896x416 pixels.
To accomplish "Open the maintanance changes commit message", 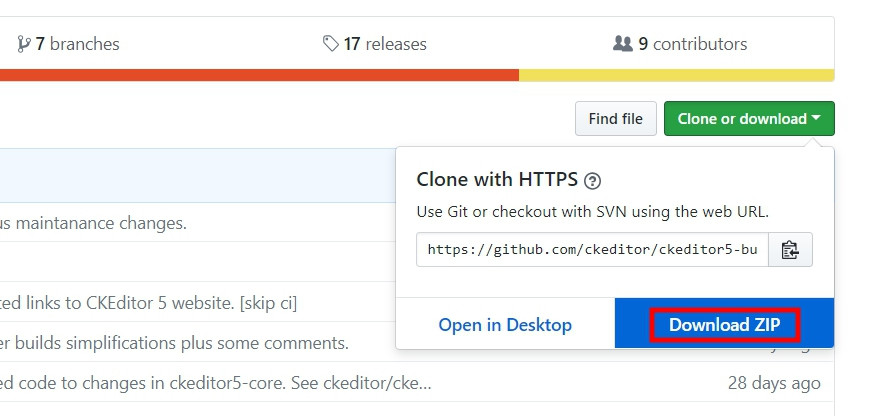I will [x=93, y=223].
